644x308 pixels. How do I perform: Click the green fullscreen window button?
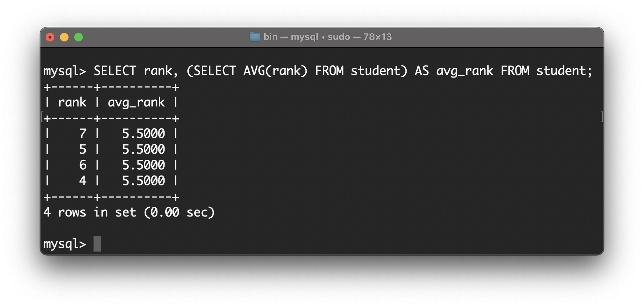pyautogui.click(x=79, y=37)
